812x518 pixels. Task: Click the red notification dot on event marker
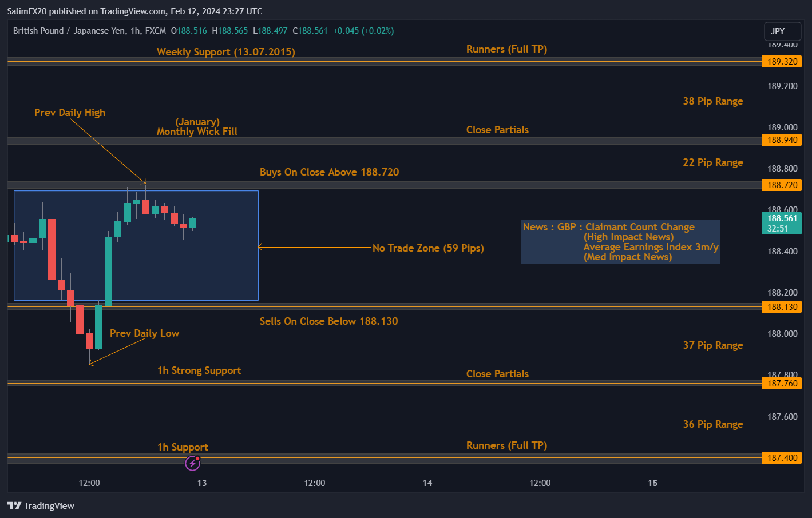click(x=197, y=458)
